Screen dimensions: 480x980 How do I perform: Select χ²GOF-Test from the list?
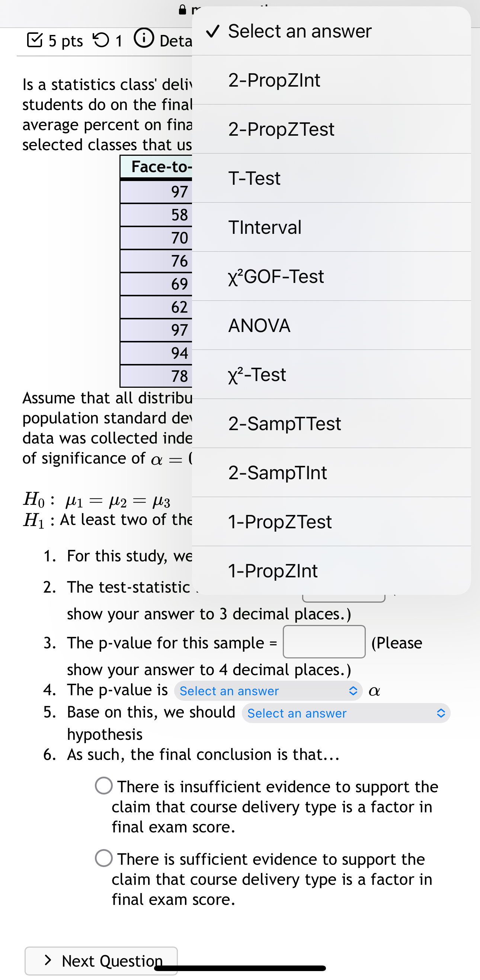pyautogui.click(x=276, y=276)
